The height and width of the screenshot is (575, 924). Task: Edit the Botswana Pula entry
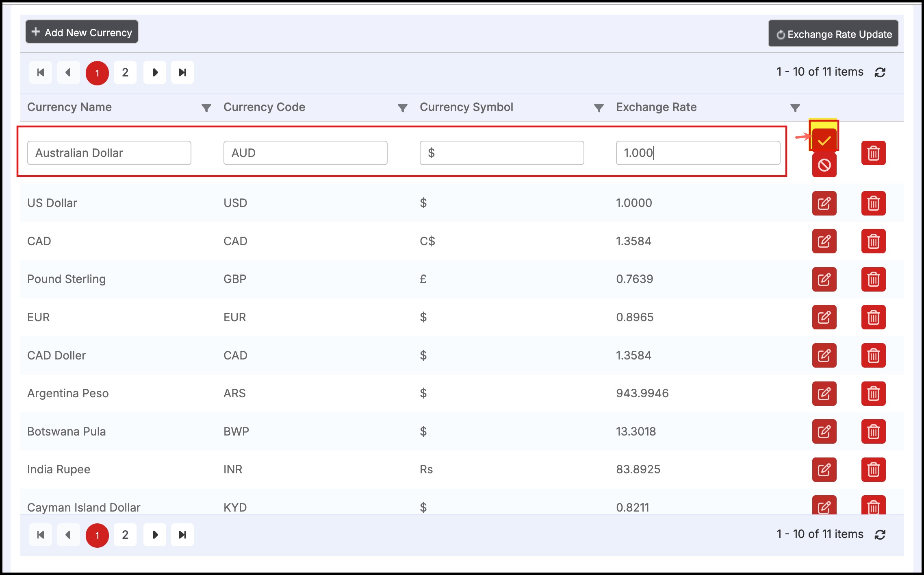pyautogui.click(x=824, y=431)
